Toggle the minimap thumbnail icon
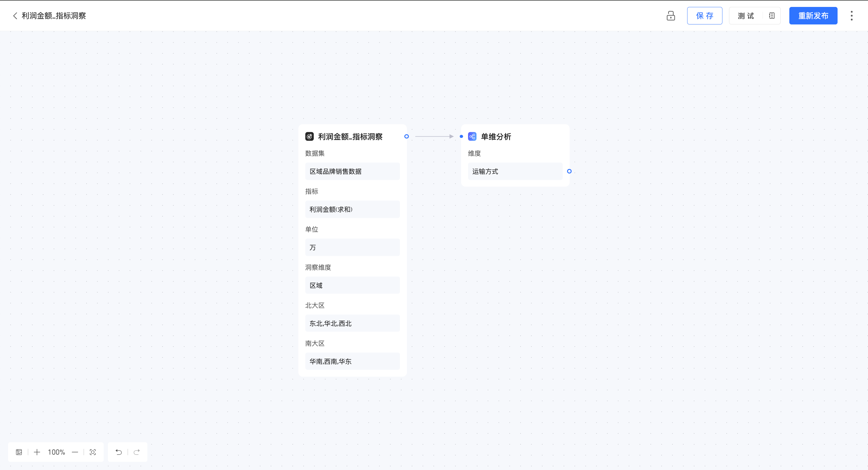 19,452
